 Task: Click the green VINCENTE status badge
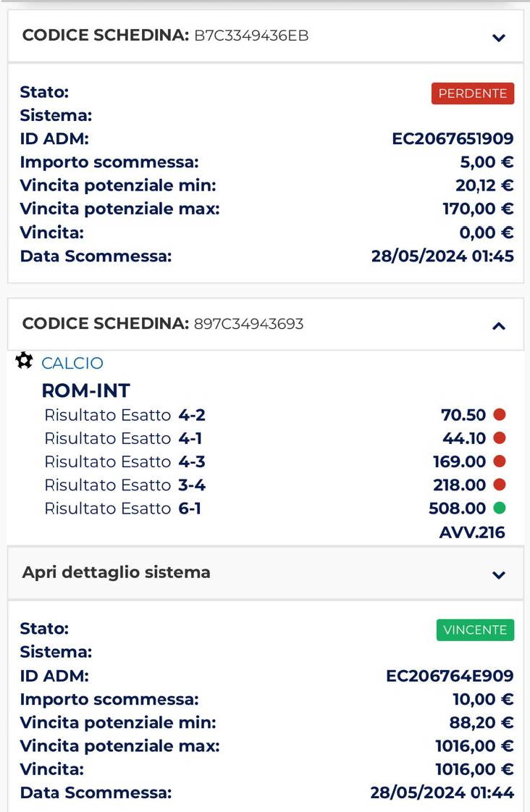475,629
